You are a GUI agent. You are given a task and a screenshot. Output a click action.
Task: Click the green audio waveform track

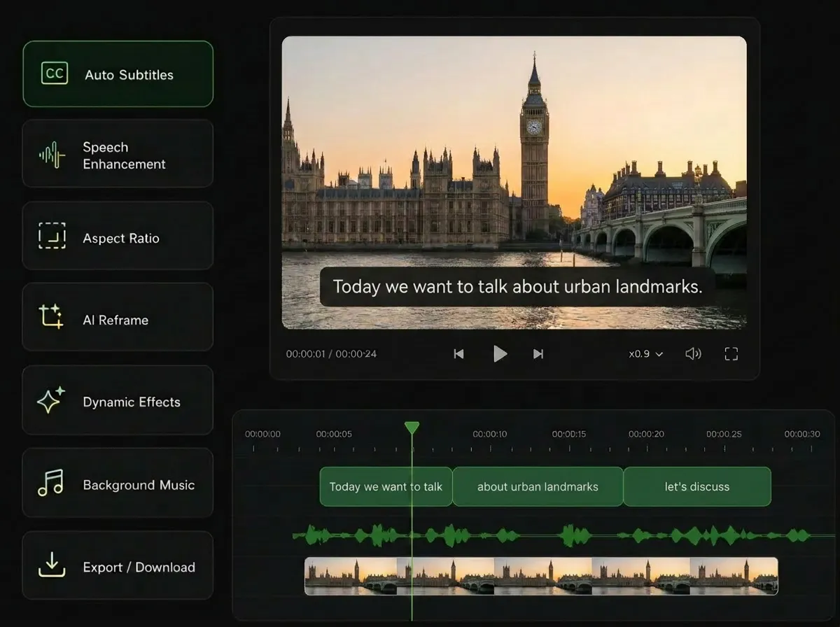tap(563, 536)
